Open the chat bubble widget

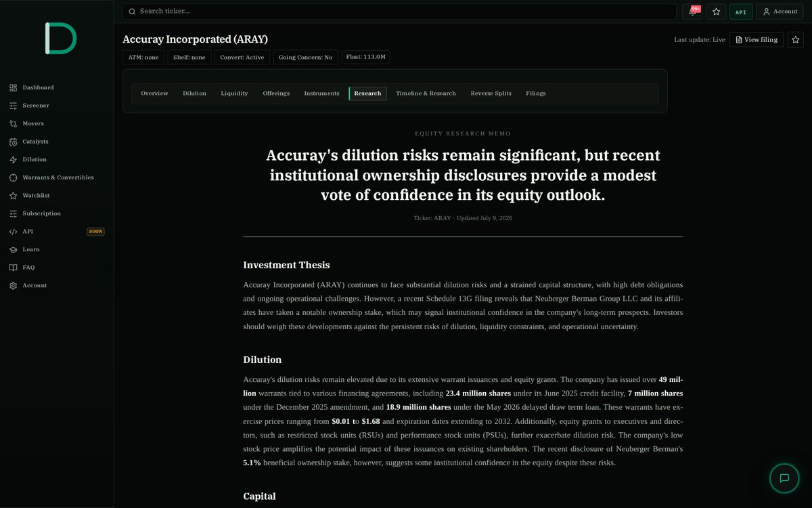pyautogui.click(x=784, y=478)
